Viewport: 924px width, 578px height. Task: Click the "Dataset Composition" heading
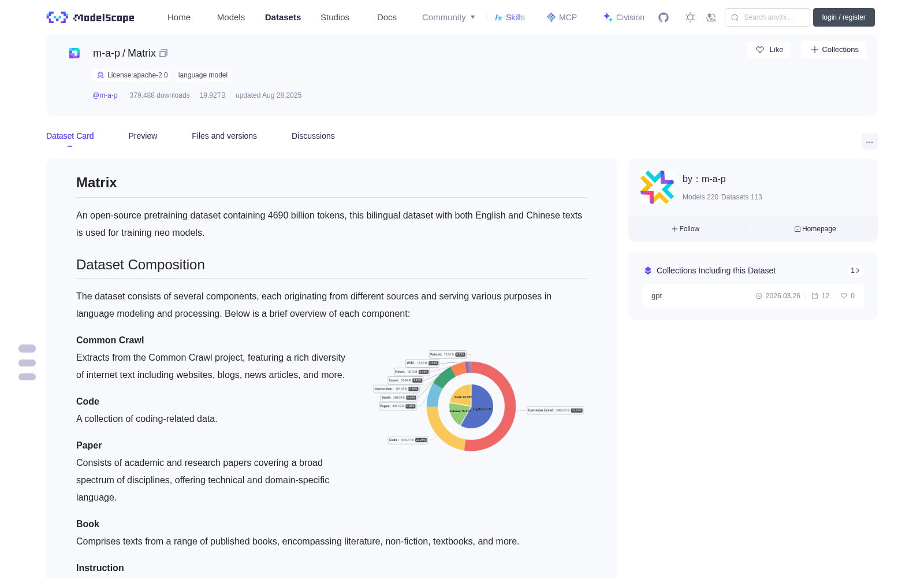pos(140,265)
